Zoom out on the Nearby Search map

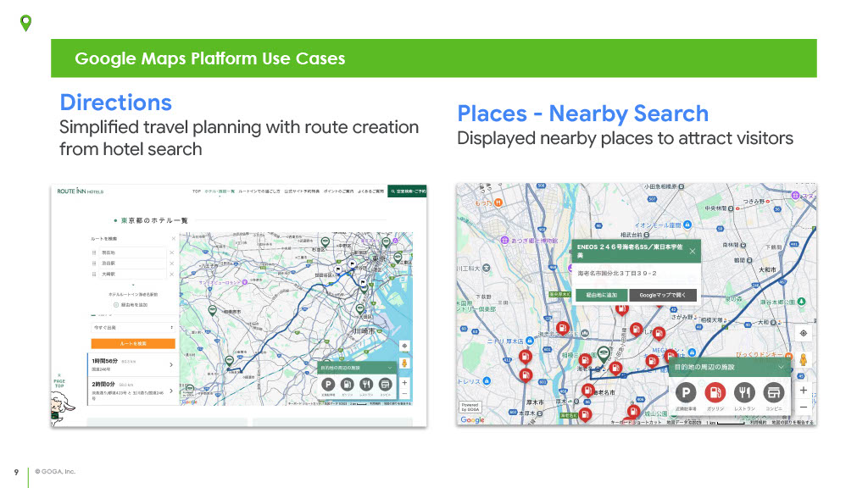pos(804,408)
